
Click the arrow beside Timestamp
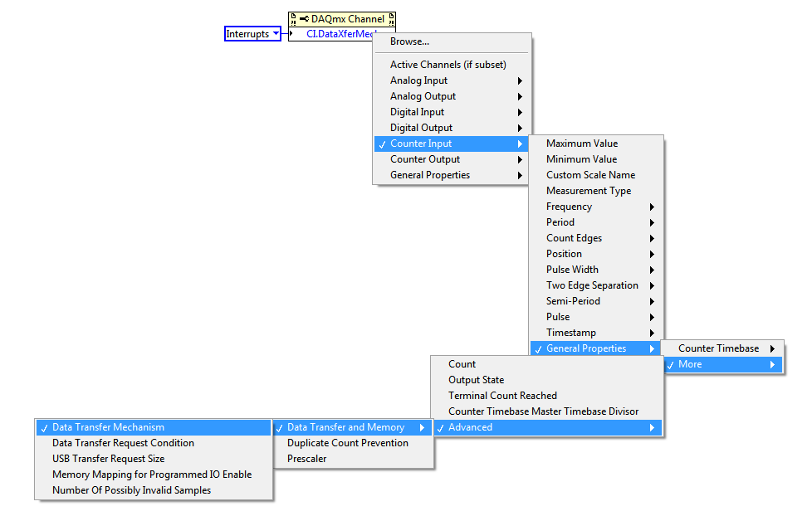[x=652, y=333]
